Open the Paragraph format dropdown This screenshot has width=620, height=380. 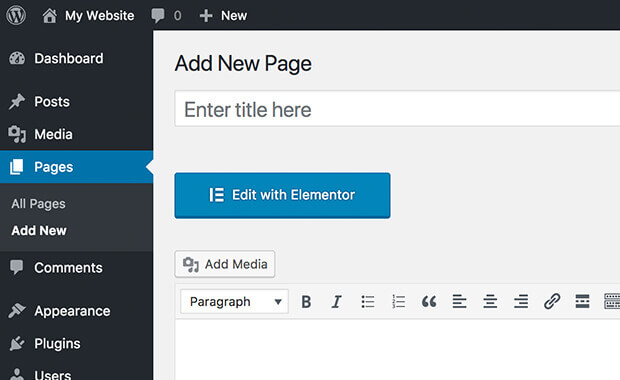[234, 302]
